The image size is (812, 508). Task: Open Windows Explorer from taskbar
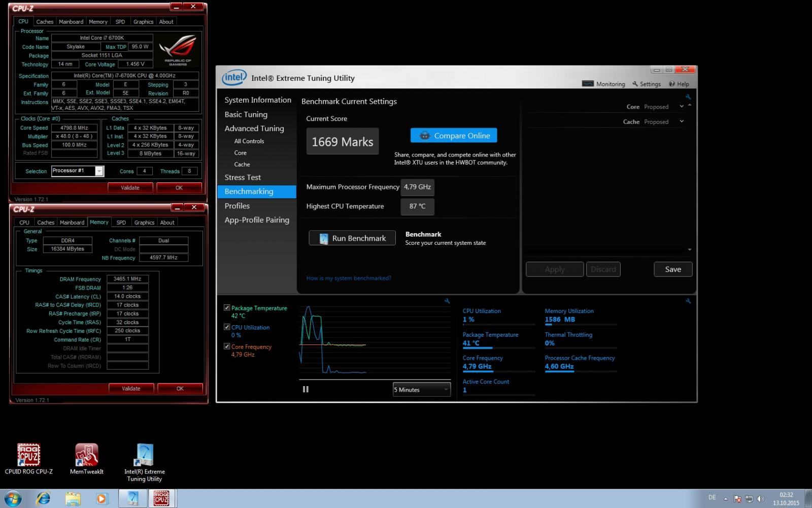click(x=73, y=499)
